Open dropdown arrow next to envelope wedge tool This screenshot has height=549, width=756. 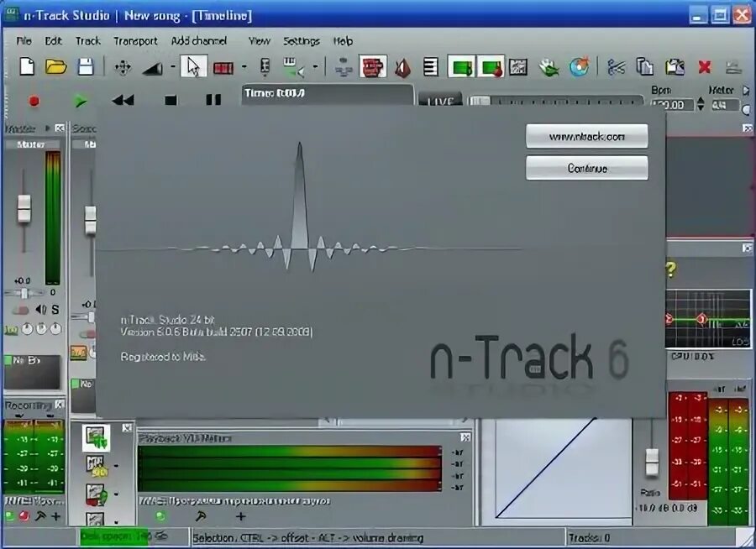pyautogui.click(x=172, y=67)
